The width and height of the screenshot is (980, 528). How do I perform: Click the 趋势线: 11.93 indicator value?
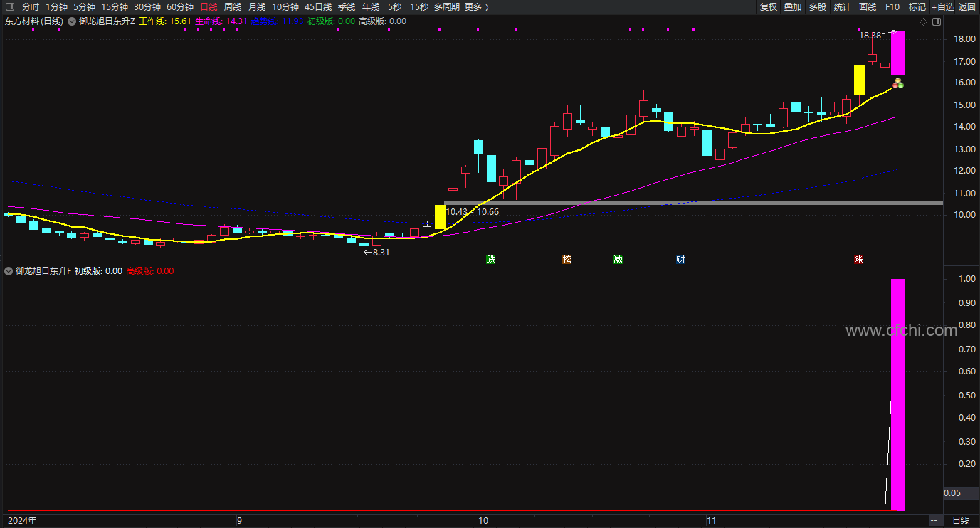tap(278, 21)
